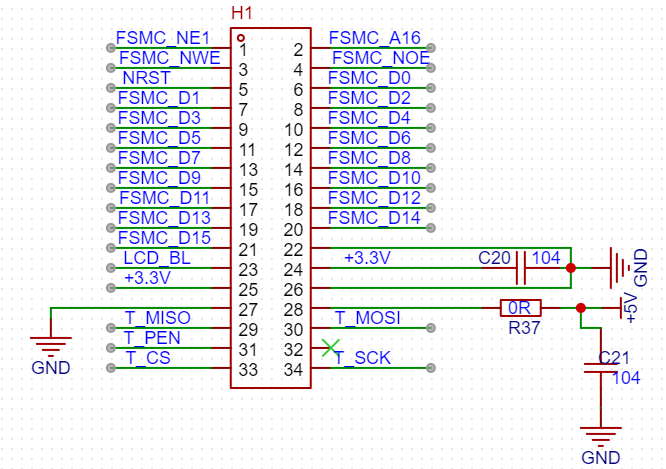This screenshot has height=469, width=666.
Task: Click pin number 34 on H1
Action: (293, 370)
